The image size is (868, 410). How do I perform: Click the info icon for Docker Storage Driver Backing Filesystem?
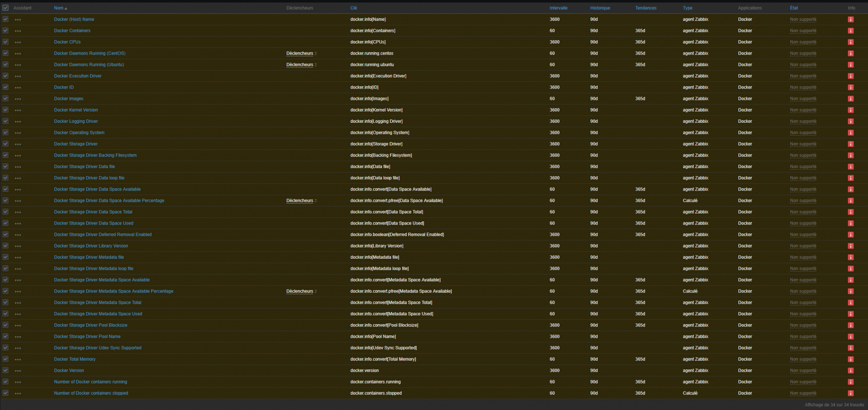pos(850,155)
